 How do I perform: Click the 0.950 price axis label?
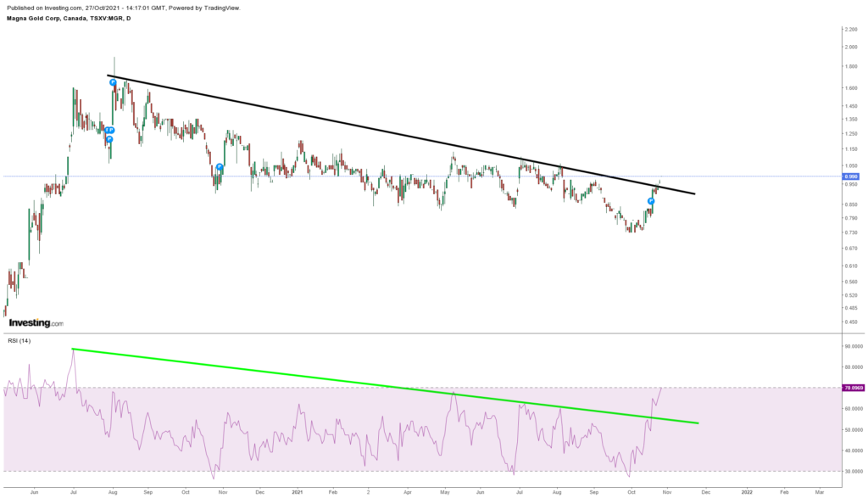click(x=851, y=184)
